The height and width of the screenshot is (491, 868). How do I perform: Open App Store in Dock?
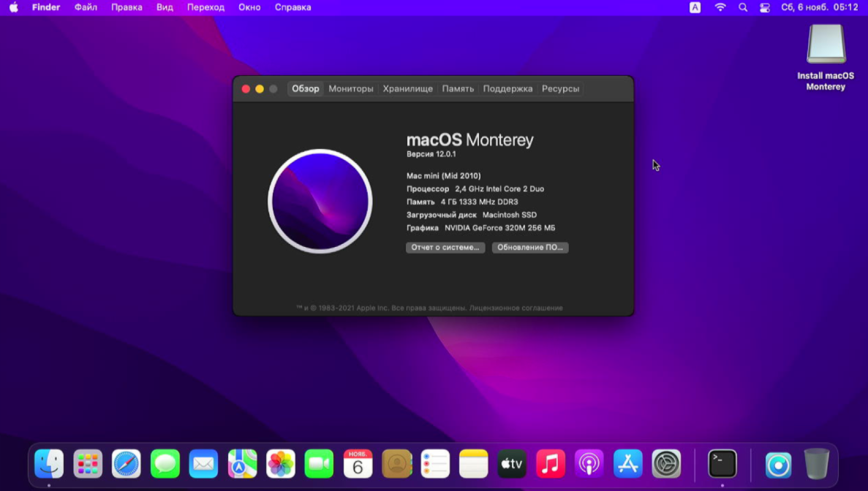pyautogui.click(x=627, y=463)
